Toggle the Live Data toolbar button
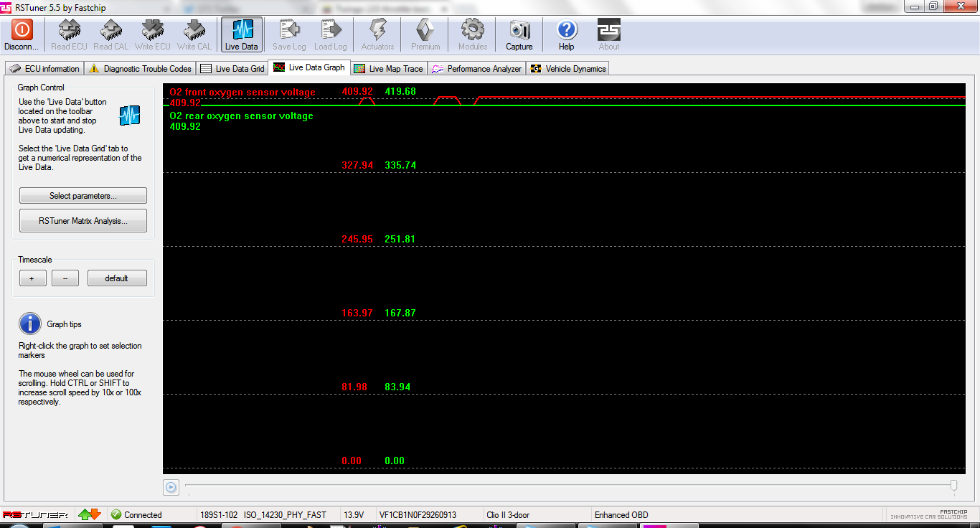980x528 pixels. 241,30
